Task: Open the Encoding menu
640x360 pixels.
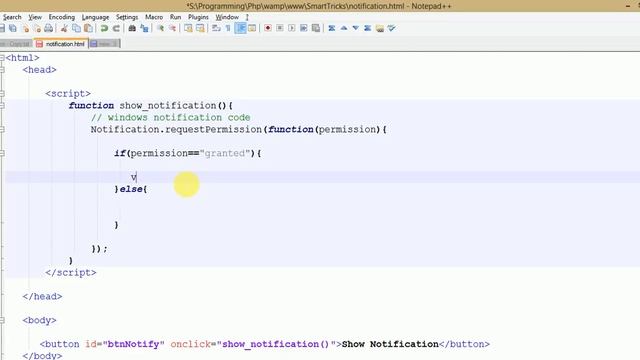Action: click(62, 17)
